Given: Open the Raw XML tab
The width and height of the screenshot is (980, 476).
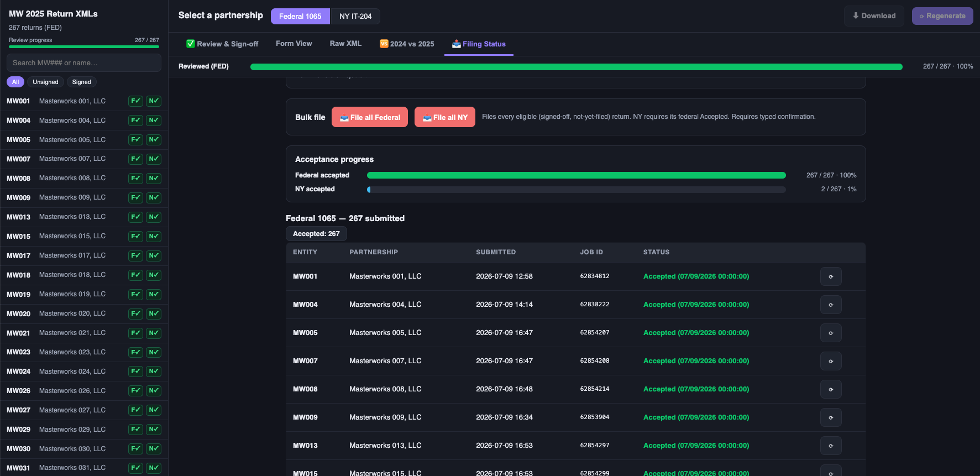Looking at the screenshot, I should pos(345,44).
